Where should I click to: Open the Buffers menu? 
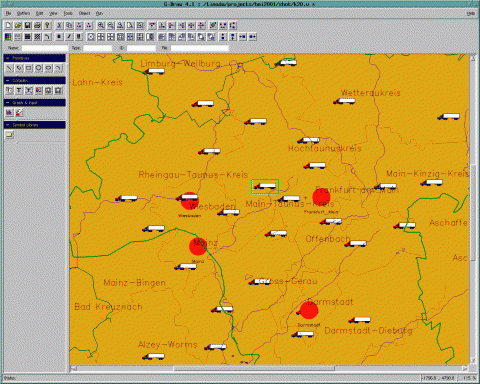pos(23,13)
